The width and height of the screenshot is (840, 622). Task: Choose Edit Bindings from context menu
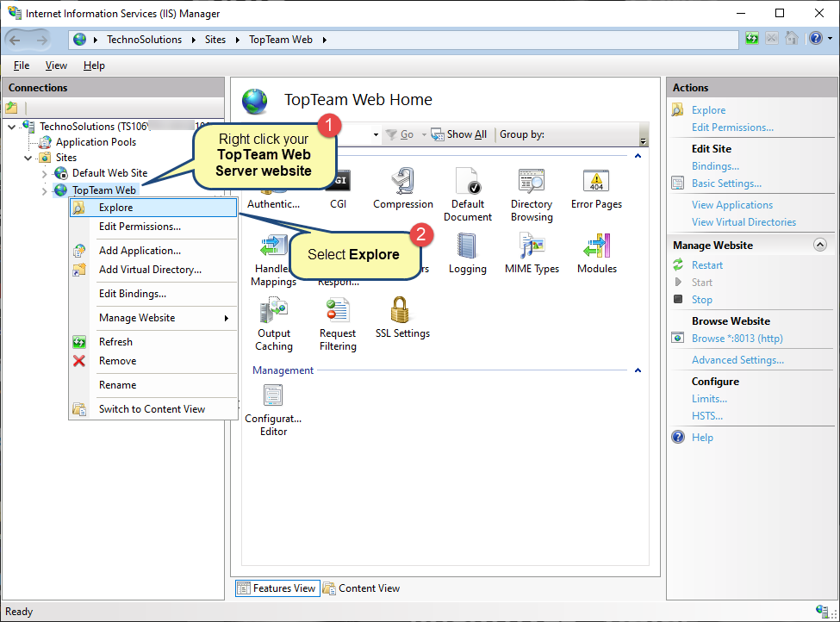[x=153, y=294]
